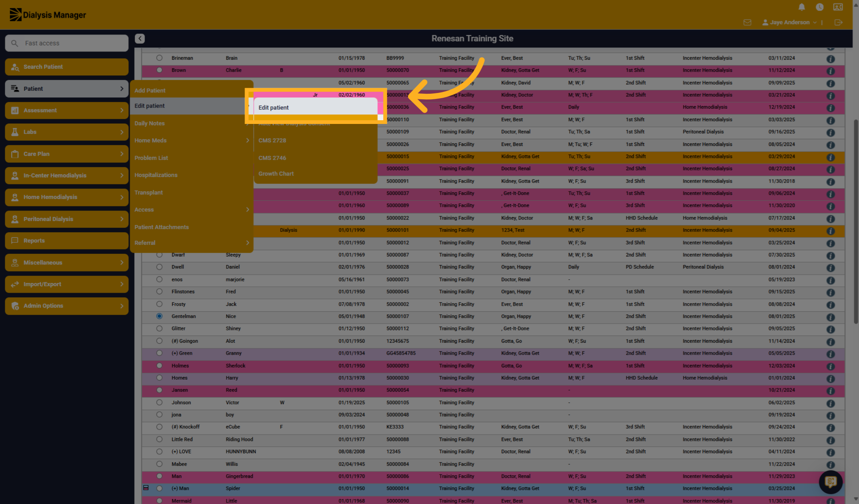Open info icon for the Gentelman row
859x504 pixels.
point(831,317)
